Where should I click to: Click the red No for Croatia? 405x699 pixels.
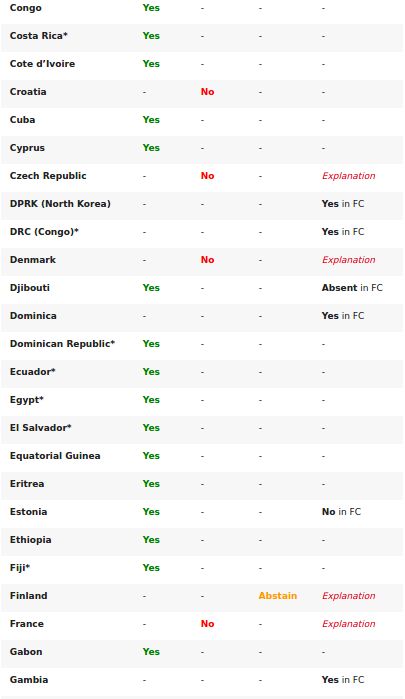(207, 92)
